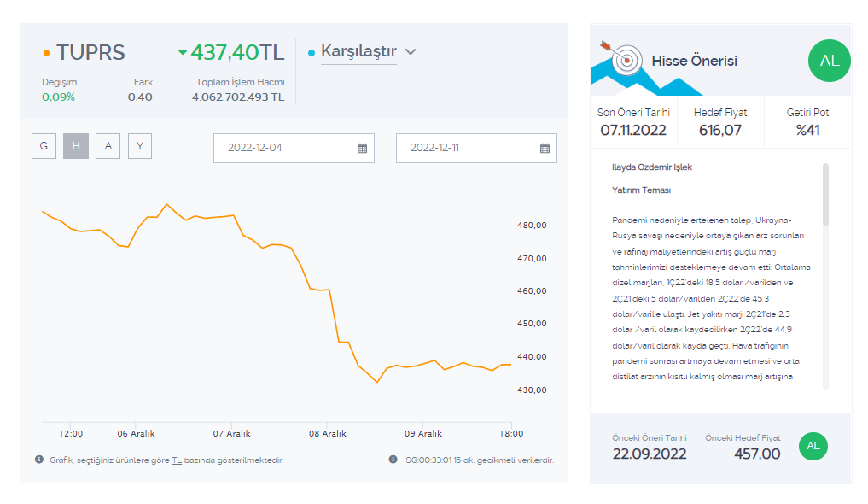Select the Y yearly period button
This screenshot has height=504, width=868.
point(140,146)
